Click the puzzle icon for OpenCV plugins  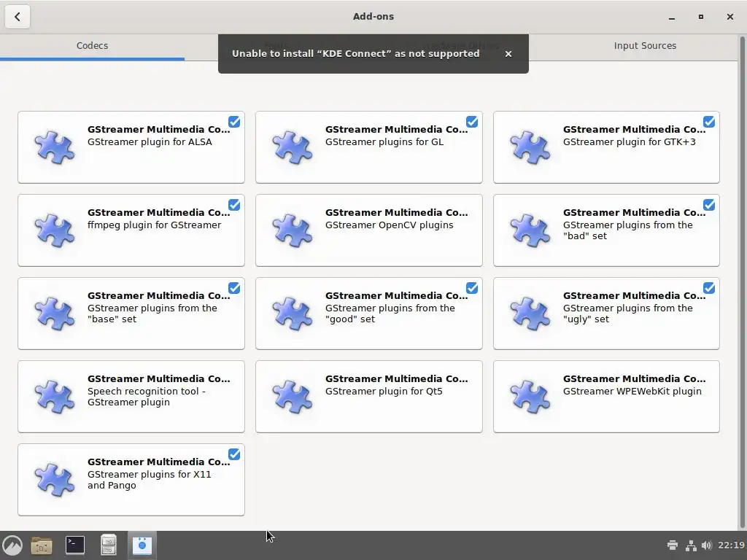[x=293, y=230]
